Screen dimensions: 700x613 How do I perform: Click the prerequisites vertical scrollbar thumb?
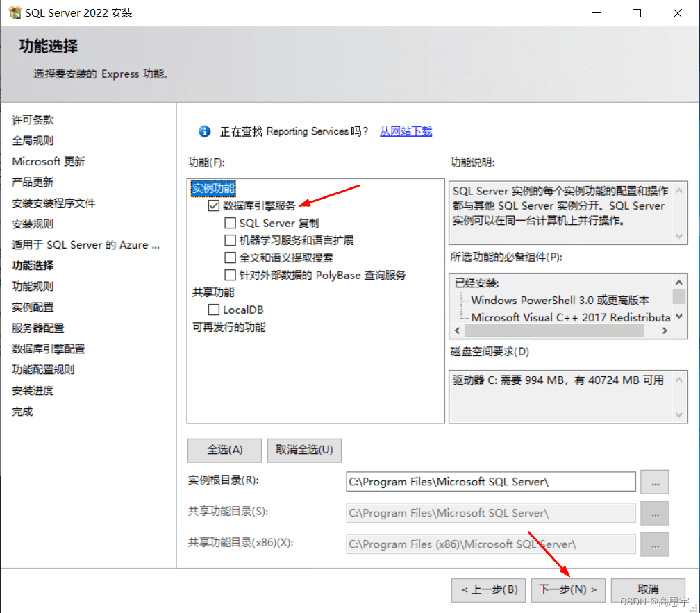pos(679,296)
